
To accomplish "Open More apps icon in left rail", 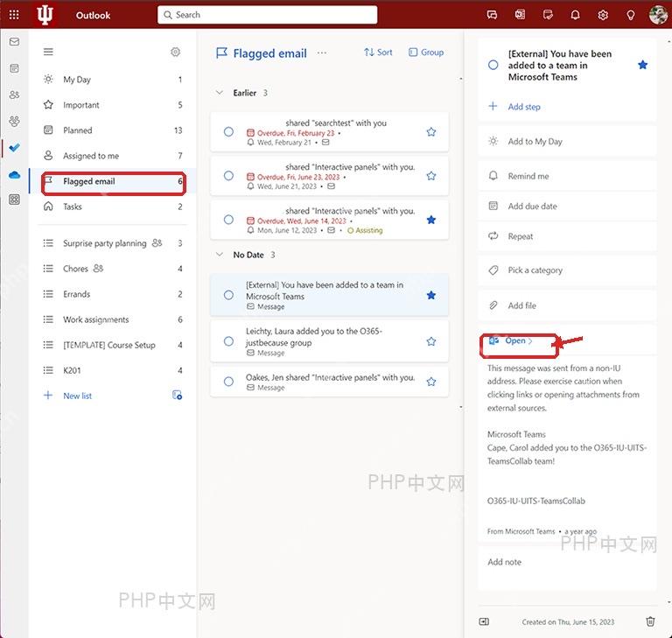I will [x=14, y=200].
